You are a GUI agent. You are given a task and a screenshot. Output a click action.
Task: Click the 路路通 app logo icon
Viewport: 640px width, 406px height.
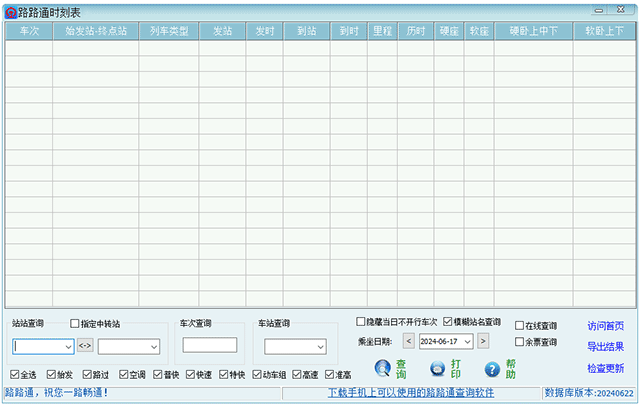click(x=11, y=13)
